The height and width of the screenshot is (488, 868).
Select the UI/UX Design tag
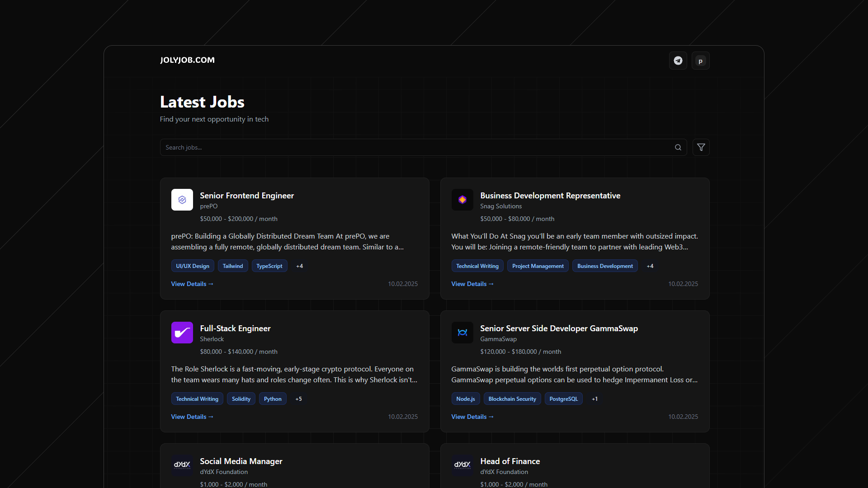click(x=193, y=266)
